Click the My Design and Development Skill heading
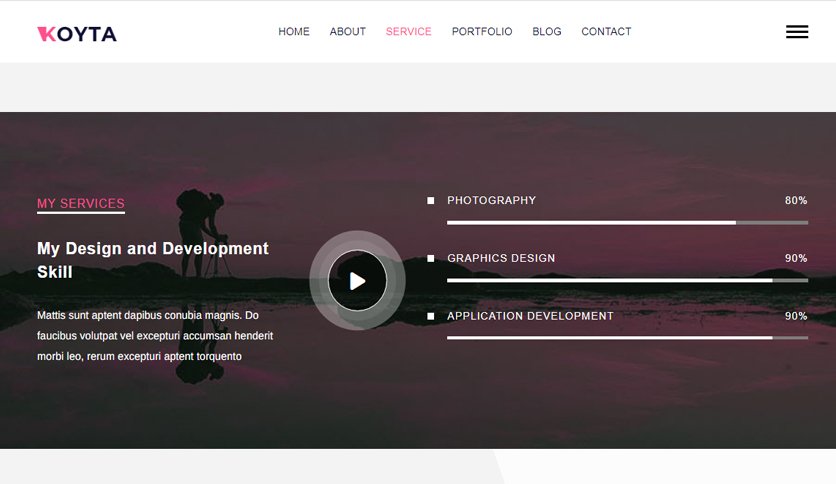This screenshot has height=484, width=836. pyautogui.click(x=152, y=260)
